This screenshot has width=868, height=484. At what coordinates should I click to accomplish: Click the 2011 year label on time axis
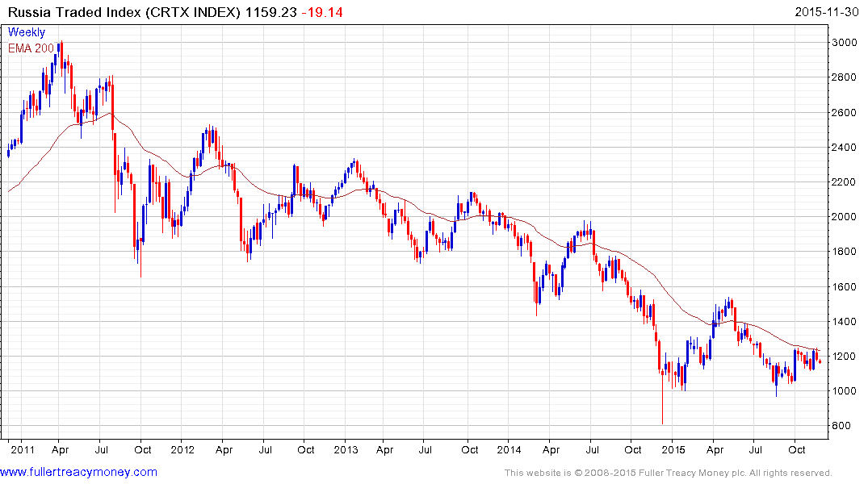click(x=23, y=449)
